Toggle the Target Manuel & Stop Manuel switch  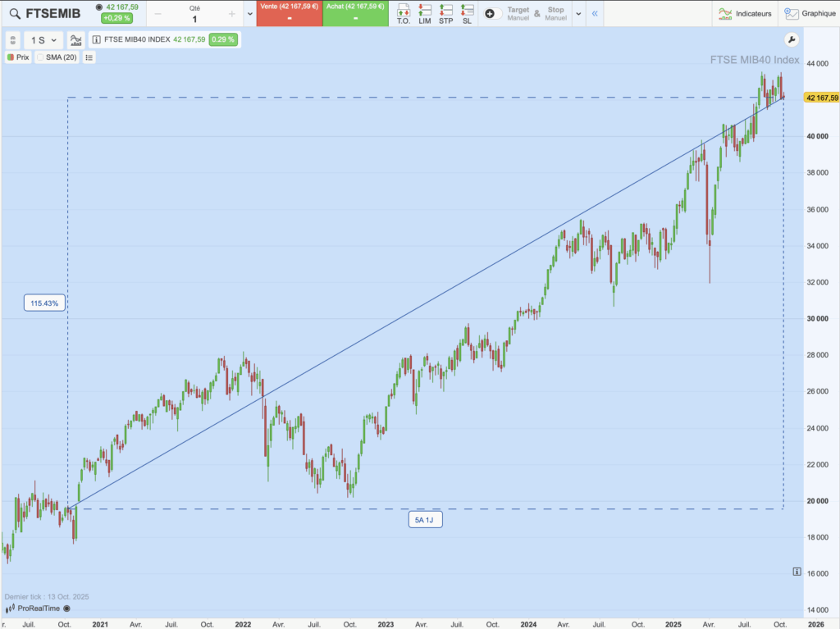click(x=494, y=12)
